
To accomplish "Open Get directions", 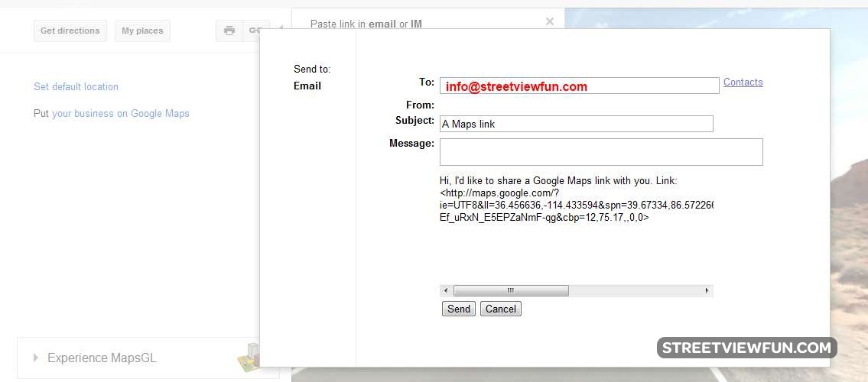I will (x=70, y=31).
